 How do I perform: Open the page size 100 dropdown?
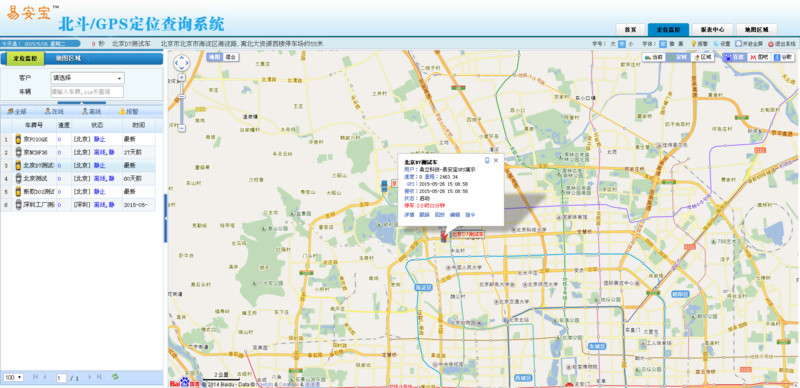(x=13, y=377)
